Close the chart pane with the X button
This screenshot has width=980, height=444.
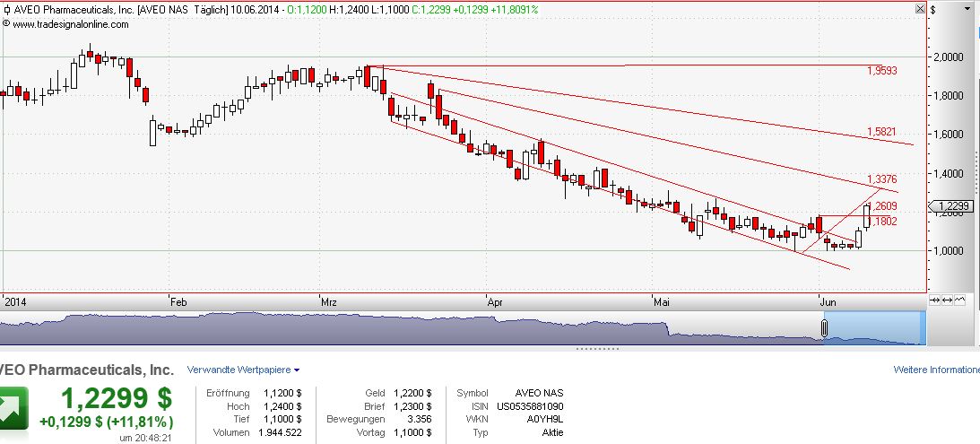pyautogui.click(x=919, y=9)
